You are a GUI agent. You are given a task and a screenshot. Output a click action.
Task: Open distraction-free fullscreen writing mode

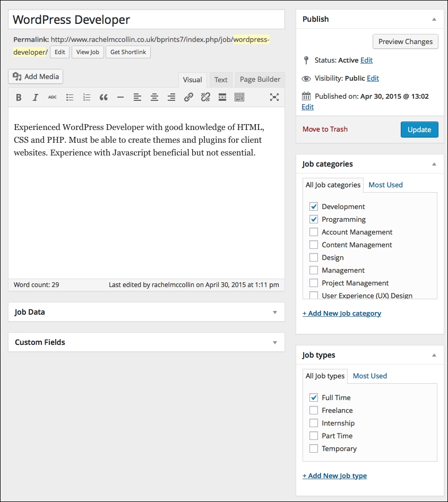(274, 97)
